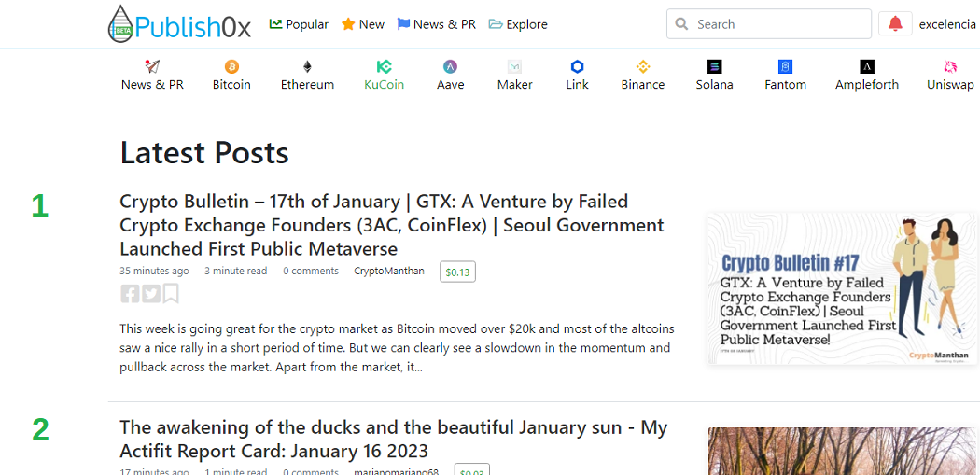
Task: Open the Crypto Bulletin #17 thumbnail image
Action: point(842,288)
